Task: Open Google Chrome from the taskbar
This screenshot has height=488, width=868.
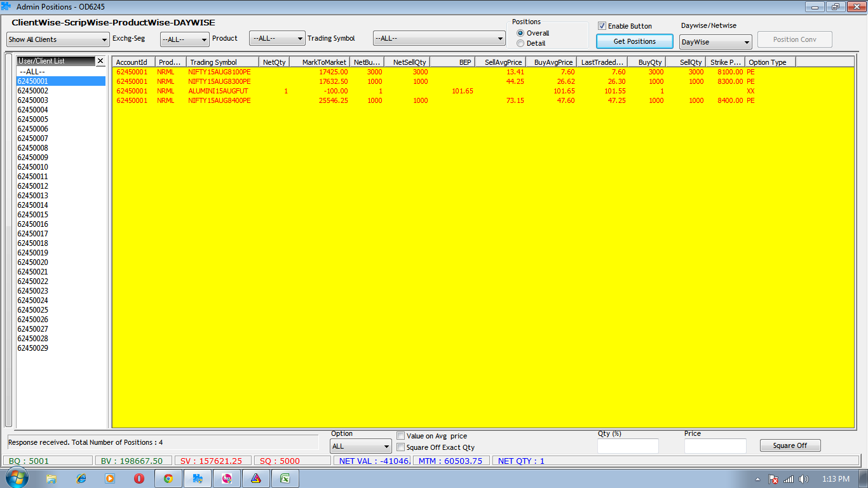Action: (168, 478)
